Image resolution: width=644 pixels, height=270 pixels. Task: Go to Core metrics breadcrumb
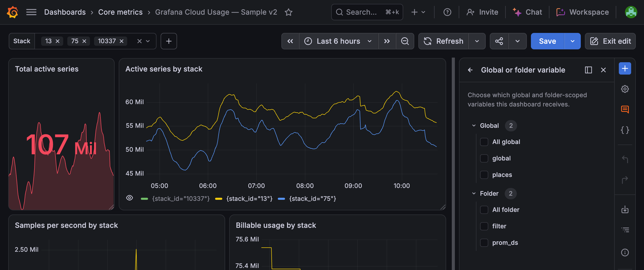tap(120, 12)
